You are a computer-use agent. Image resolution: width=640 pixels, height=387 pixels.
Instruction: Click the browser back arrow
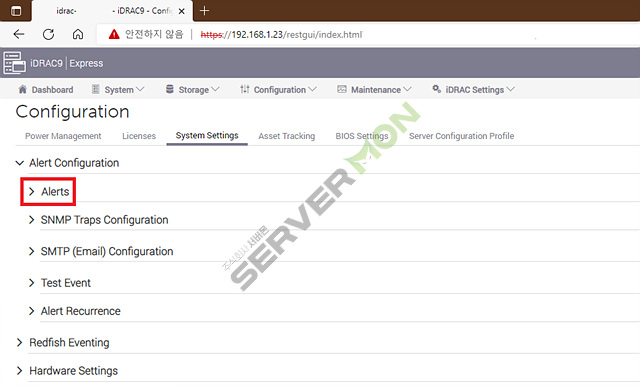tap(19, 34)
